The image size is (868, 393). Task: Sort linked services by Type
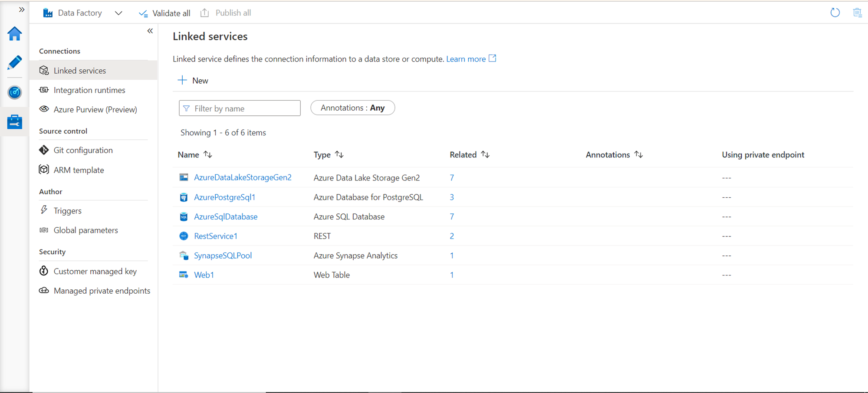(x=339, y=155)
